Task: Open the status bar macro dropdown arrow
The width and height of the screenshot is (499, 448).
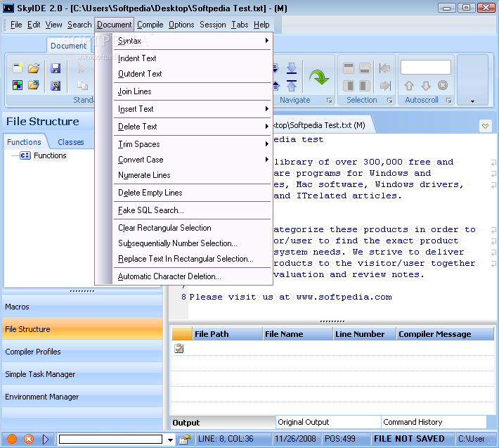Action: [x=171, y=440]
